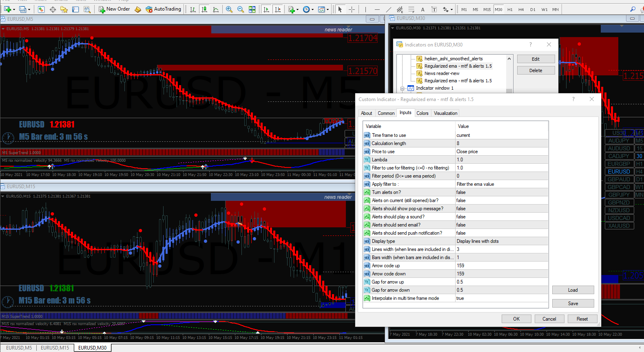Collapse the Indicator window 1 tree node
The image size is (644, 352).
tap(402, 88)
